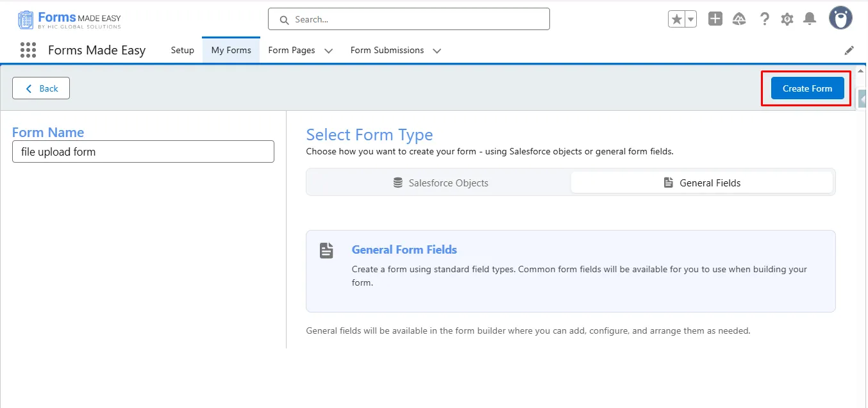
Task: Open the App Launcher grid icon
Action: [28, 50]
